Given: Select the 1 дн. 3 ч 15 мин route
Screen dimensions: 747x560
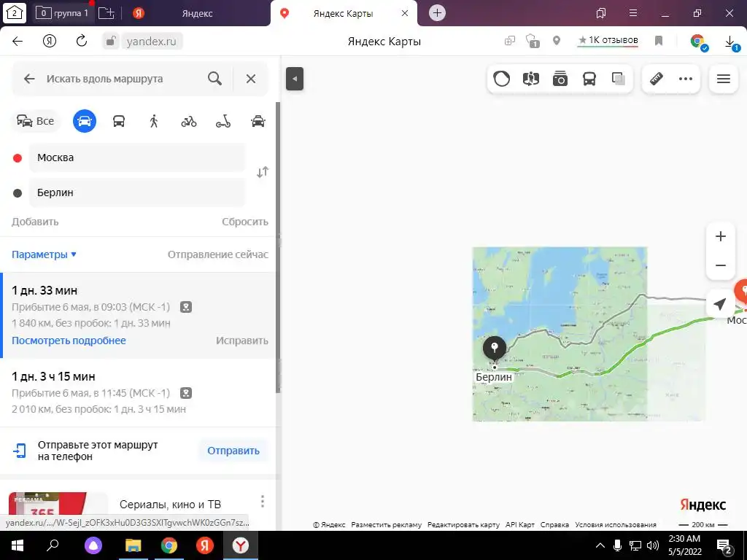Looking at the screenshot, I should (138, 392).
